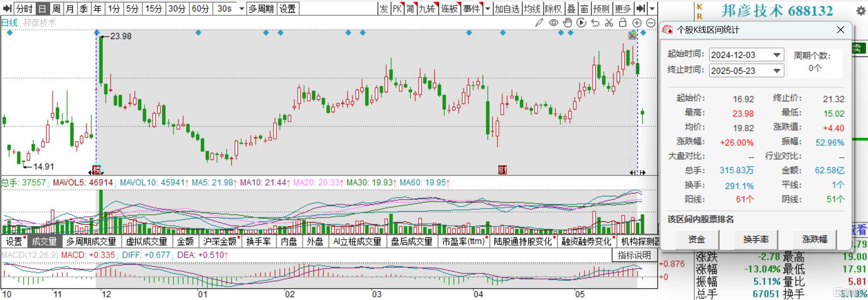Open indicator 设置 in the bottom tab bar
Image resolution: width=868 pixels, height=300 pixels.
[14, 242]
